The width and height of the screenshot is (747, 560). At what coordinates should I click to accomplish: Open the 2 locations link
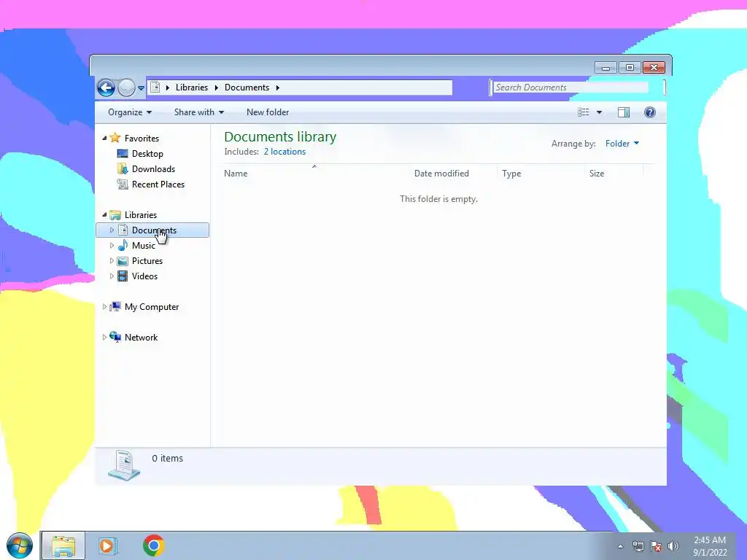285,152
